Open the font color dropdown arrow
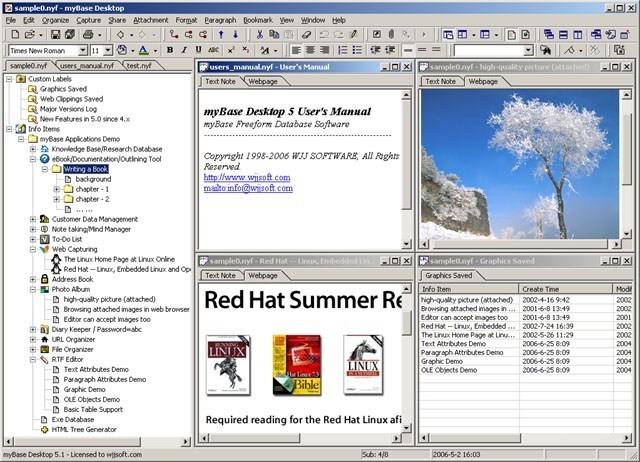This screenshot has width=640, height=462. [154, 50]
